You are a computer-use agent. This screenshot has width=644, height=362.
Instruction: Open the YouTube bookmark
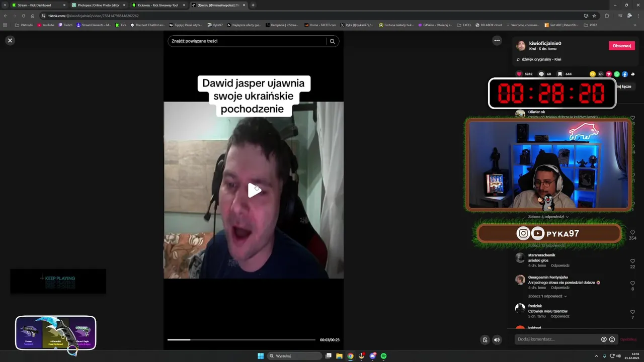coord(46,25)
